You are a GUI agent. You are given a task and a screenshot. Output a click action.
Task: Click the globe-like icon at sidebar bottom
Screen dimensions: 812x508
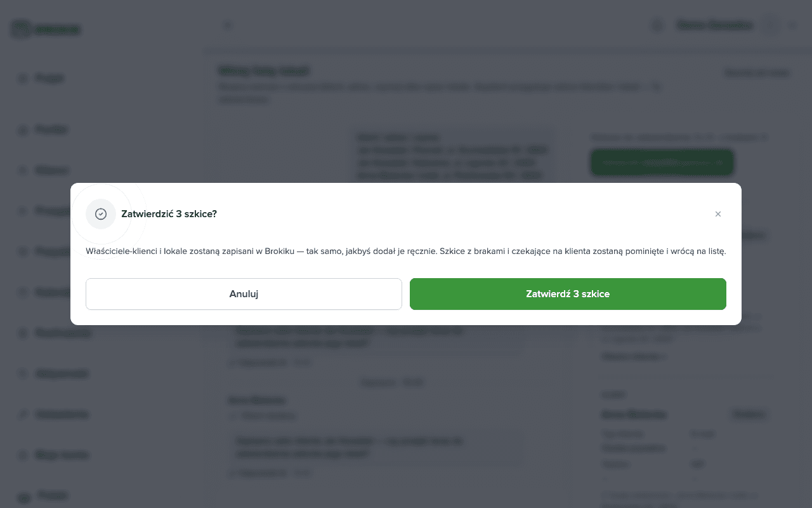(x=23, y=498)
